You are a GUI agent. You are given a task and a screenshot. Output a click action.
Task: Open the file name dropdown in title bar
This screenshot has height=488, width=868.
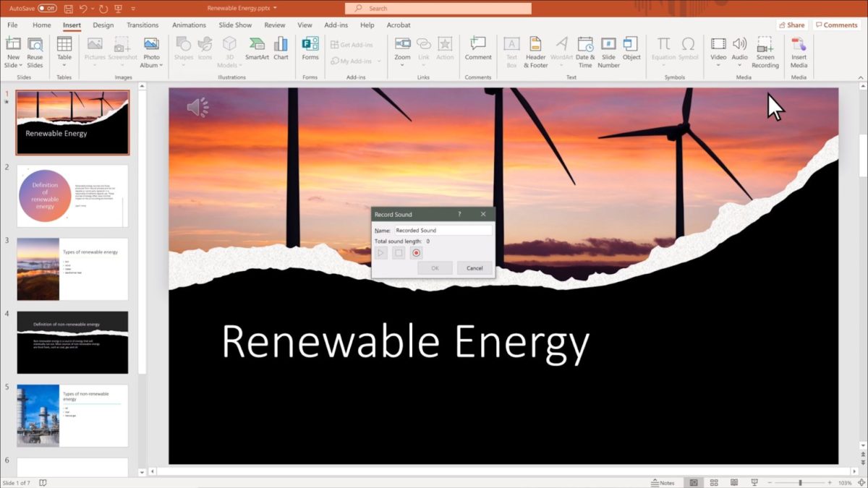tap(276, 8)
